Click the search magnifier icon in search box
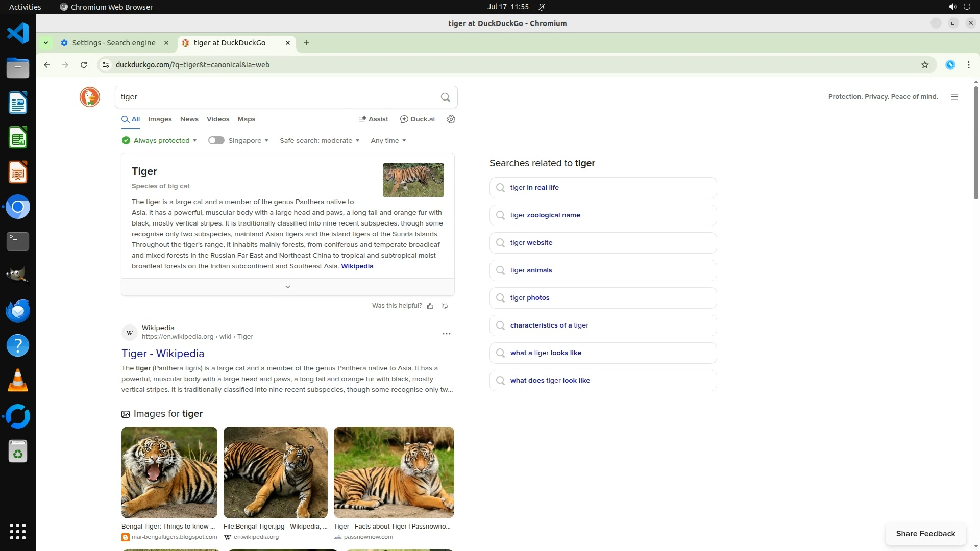Viewport: 980px width, 551px height. click(445, 97)
